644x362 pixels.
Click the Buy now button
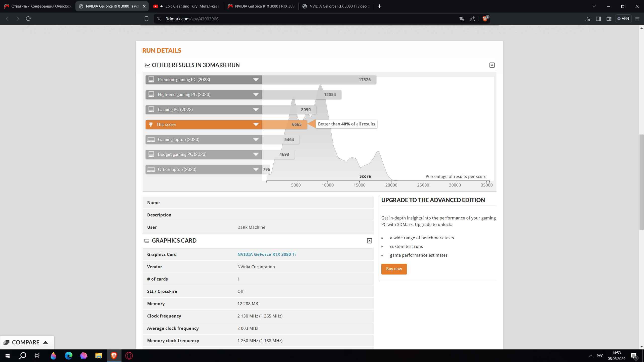click(394, 269)
